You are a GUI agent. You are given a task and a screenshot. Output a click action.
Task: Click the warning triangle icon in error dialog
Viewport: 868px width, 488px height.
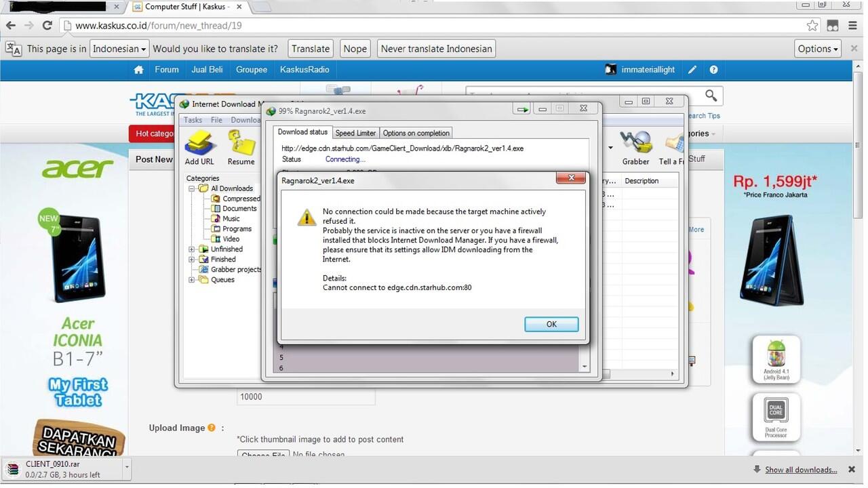(x=307, y=217)
